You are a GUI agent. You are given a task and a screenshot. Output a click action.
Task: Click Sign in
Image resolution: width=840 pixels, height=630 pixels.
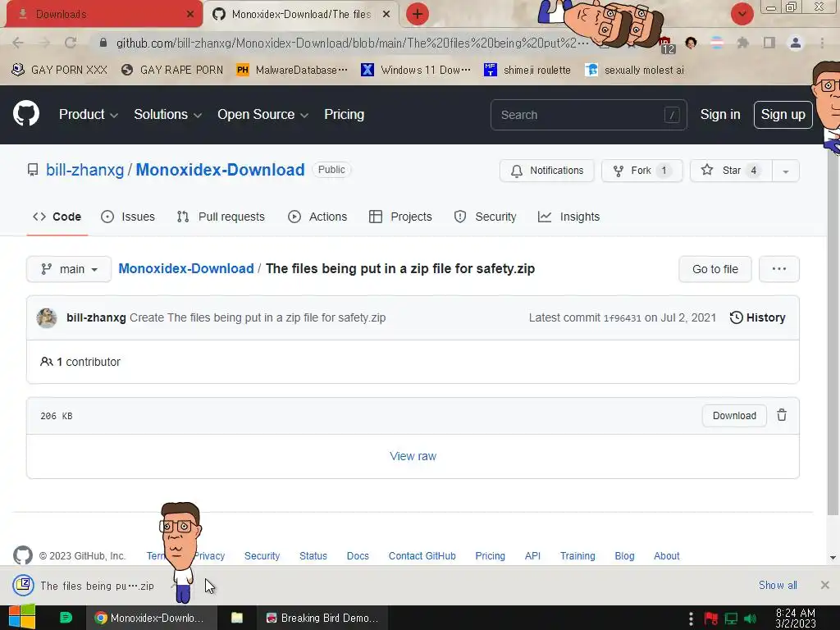pos(720,115)
